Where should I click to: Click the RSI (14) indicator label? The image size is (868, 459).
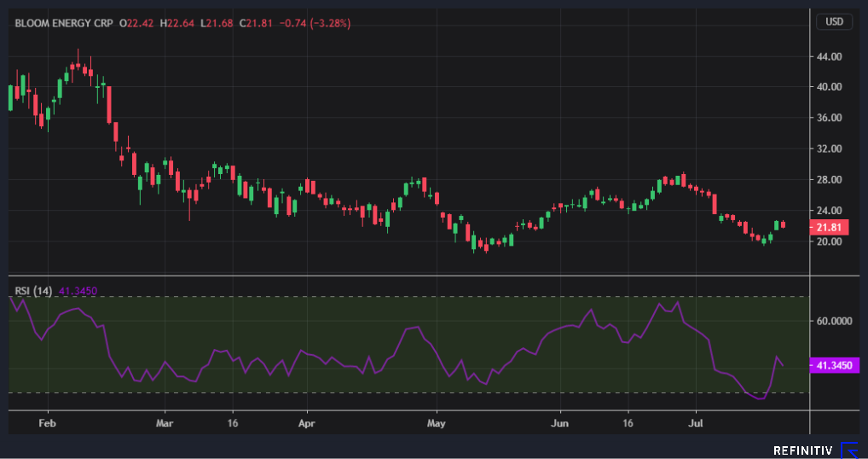click(x=33, y=291)
